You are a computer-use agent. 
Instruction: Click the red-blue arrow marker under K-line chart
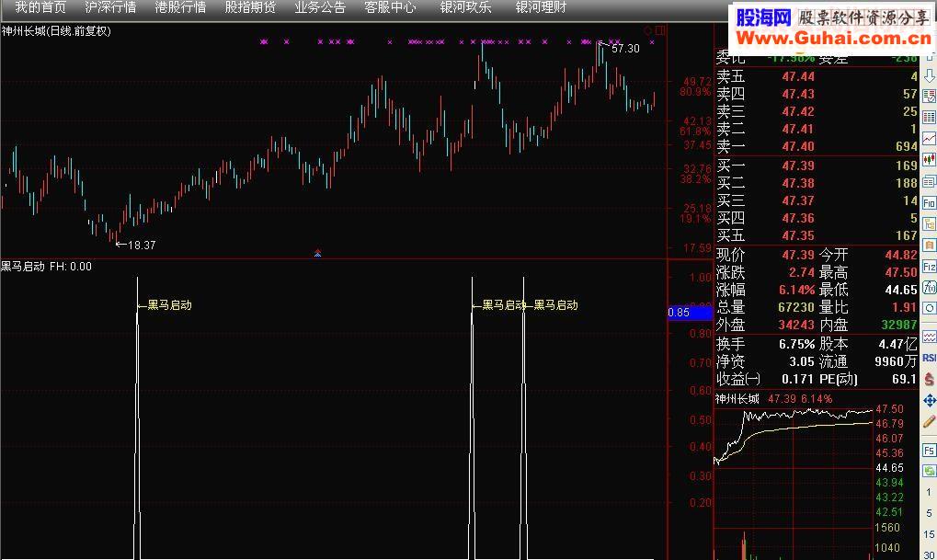318,254
